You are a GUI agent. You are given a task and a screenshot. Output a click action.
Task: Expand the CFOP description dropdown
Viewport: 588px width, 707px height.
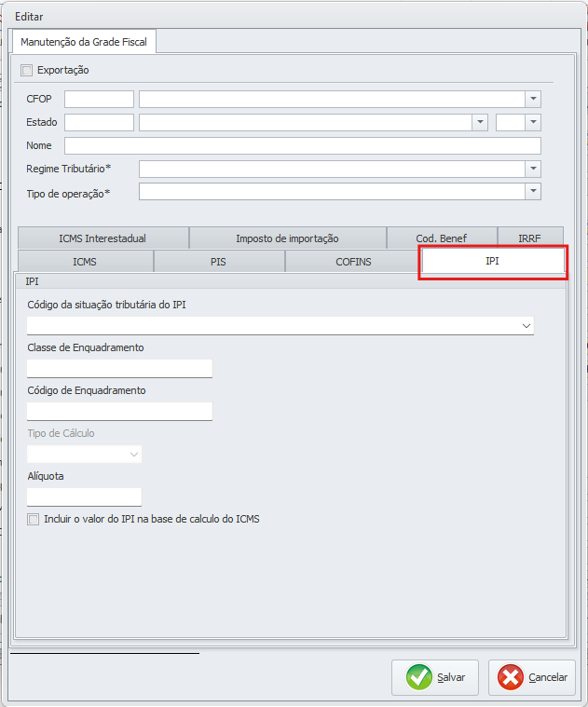pyautogui.click(x=533, y=99)
